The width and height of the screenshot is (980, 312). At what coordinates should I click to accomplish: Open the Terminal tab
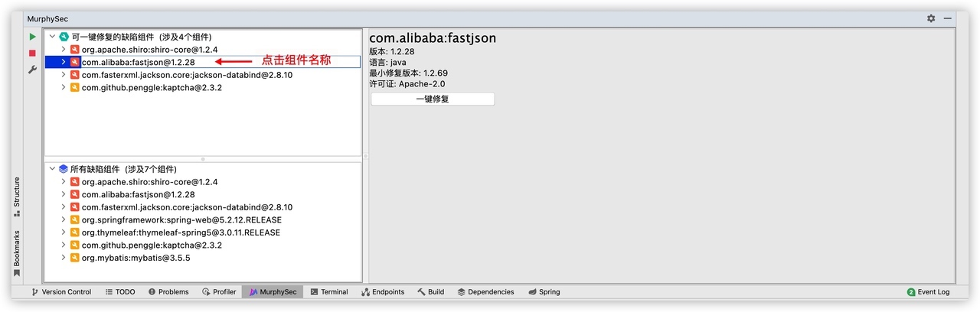(x=329, y=291)
